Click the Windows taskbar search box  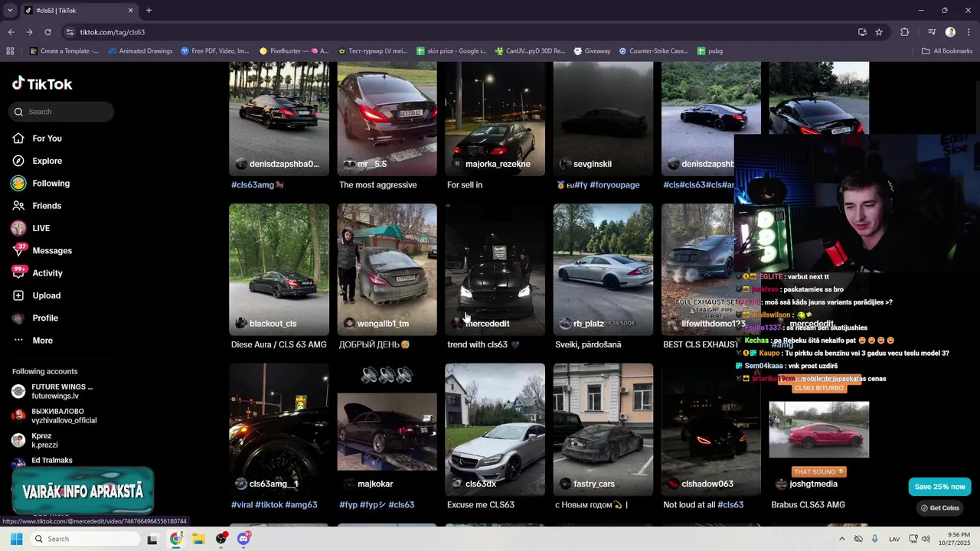(86, 539)
